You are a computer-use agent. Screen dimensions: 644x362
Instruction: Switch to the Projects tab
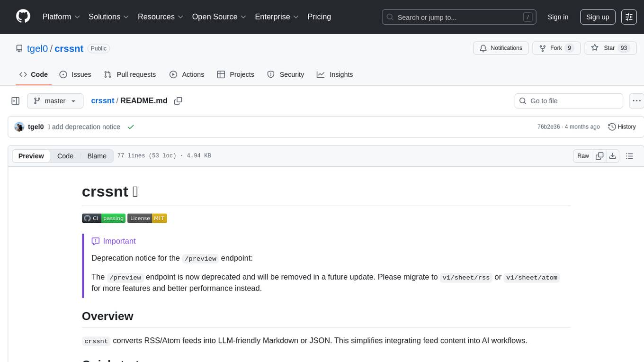click(x=236, y=74)
